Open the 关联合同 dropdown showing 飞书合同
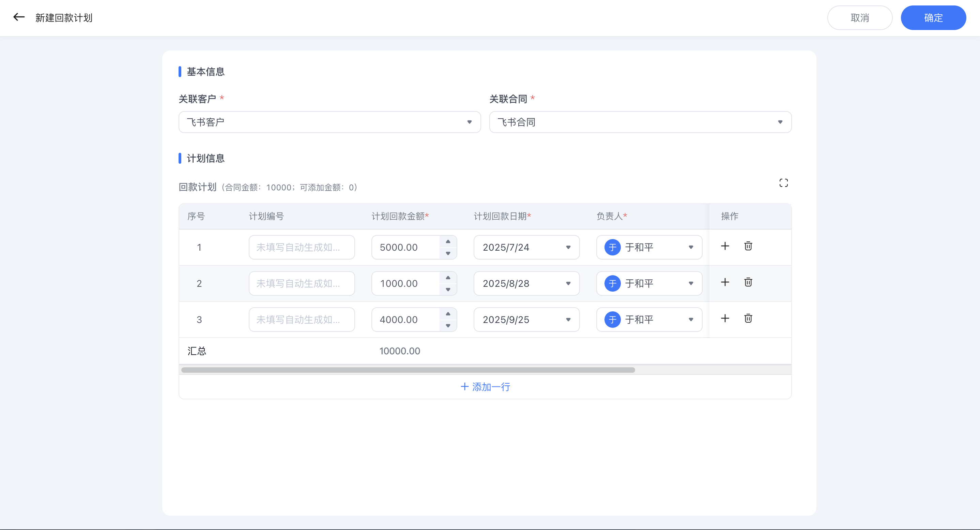980x530 pixels. 780,122
